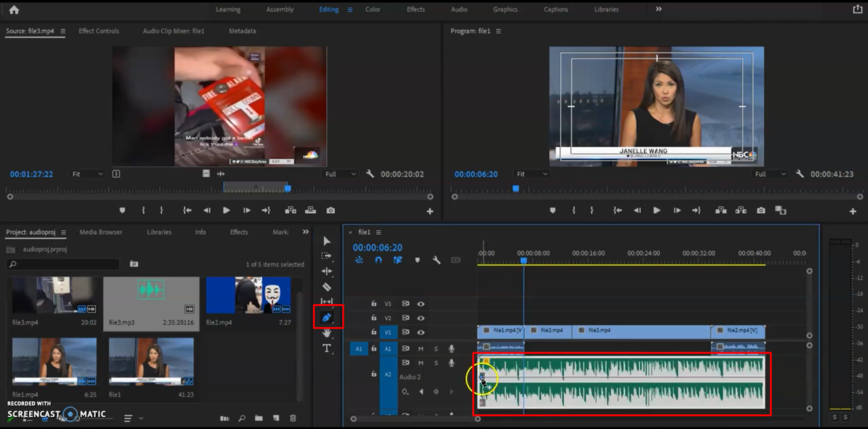This screenshot has width=868, height=429.
Task: Toggle V2 track output eye
Action: [420, 318]
